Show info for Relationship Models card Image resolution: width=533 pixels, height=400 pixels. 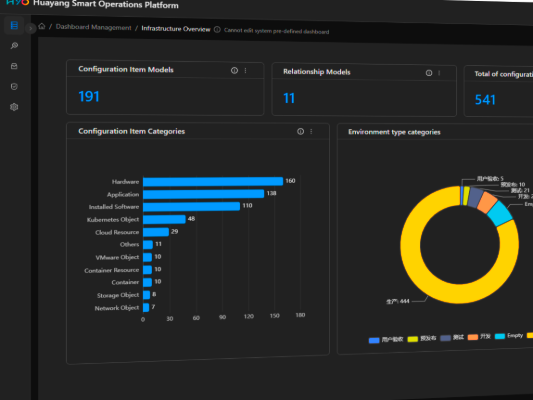point(429,73)
